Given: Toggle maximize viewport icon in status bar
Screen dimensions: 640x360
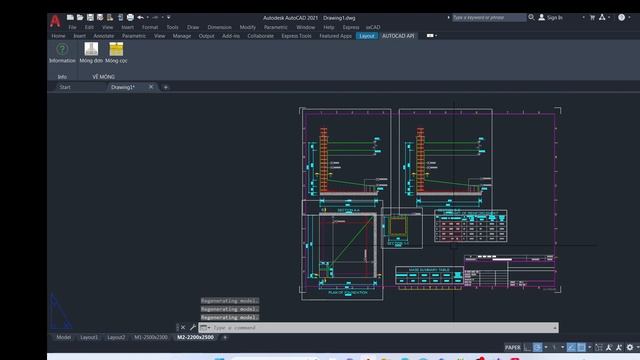Looking at the screenshot, I should pos(599,347).
